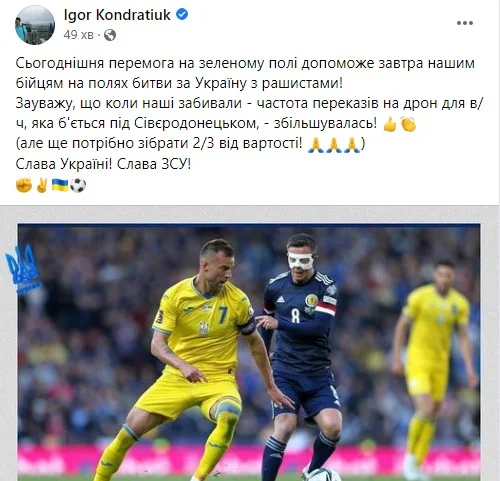Click the victory hand emoji

pos(42,185)
